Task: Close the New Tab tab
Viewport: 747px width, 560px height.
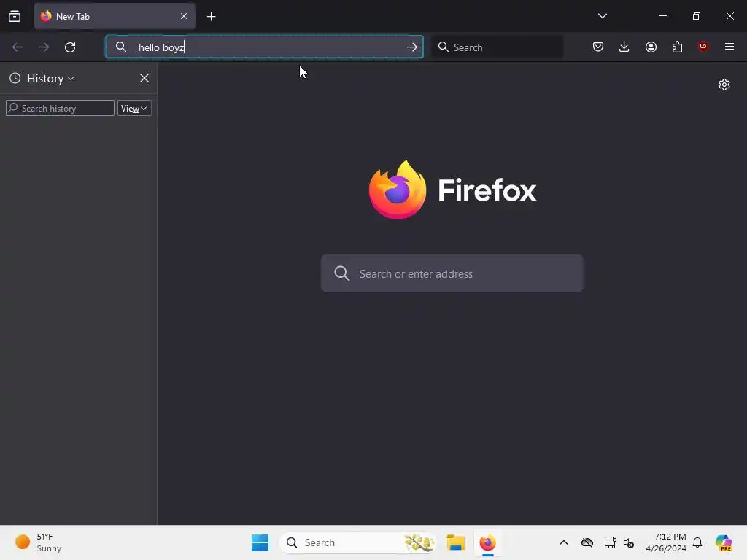Action: [184, 16]
